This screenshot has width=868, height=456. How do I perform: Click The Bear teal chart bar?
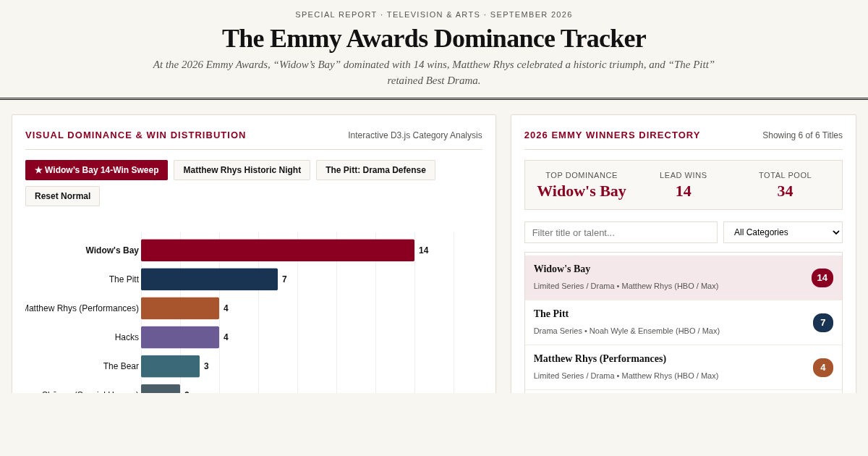tap(170, 366)
